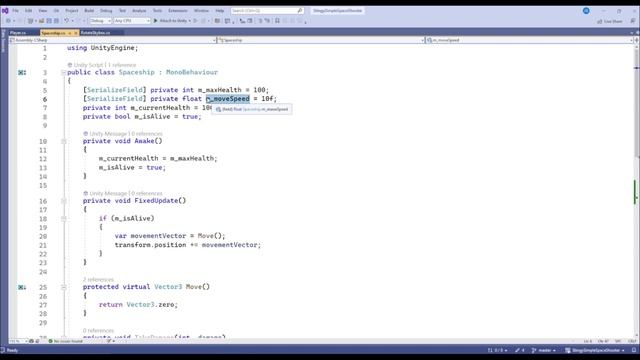Click the highlighted m_moveSpeed identifier
Screen dimensions: 640x360
(228, 99)
